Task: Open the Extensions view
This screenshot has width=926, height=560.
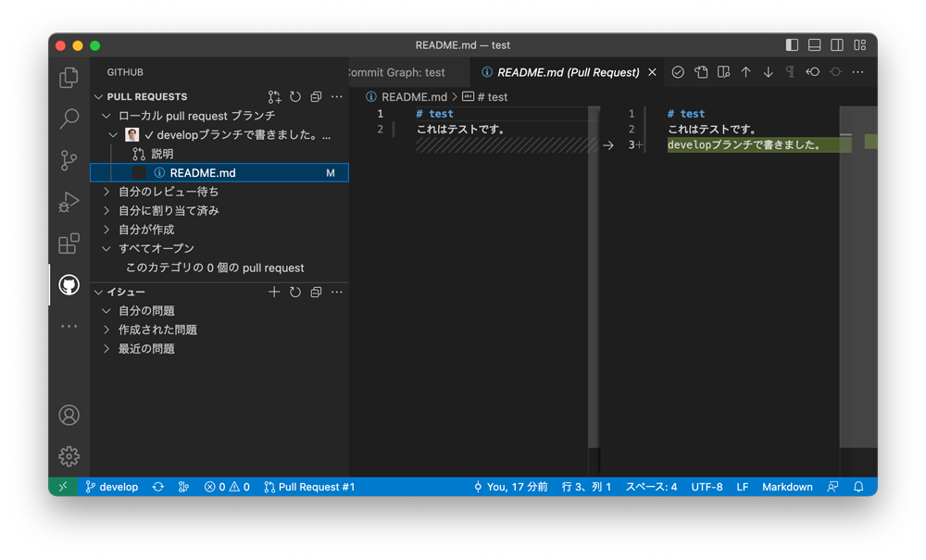Action: 69,243
